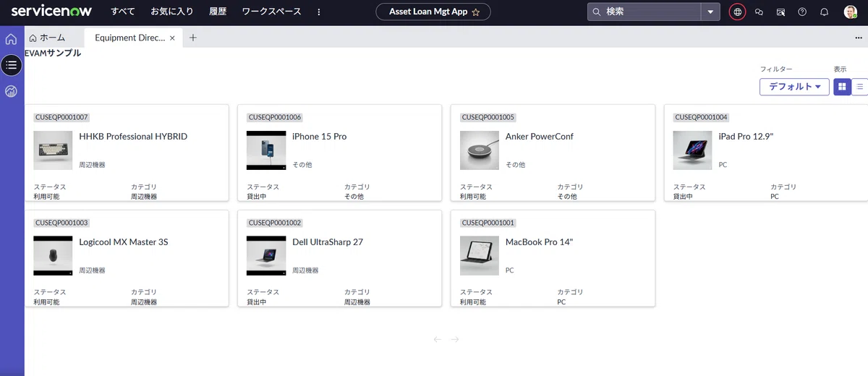Open the ワークスペース menu
Screen dimensions: 868x376
pos(271,12)
